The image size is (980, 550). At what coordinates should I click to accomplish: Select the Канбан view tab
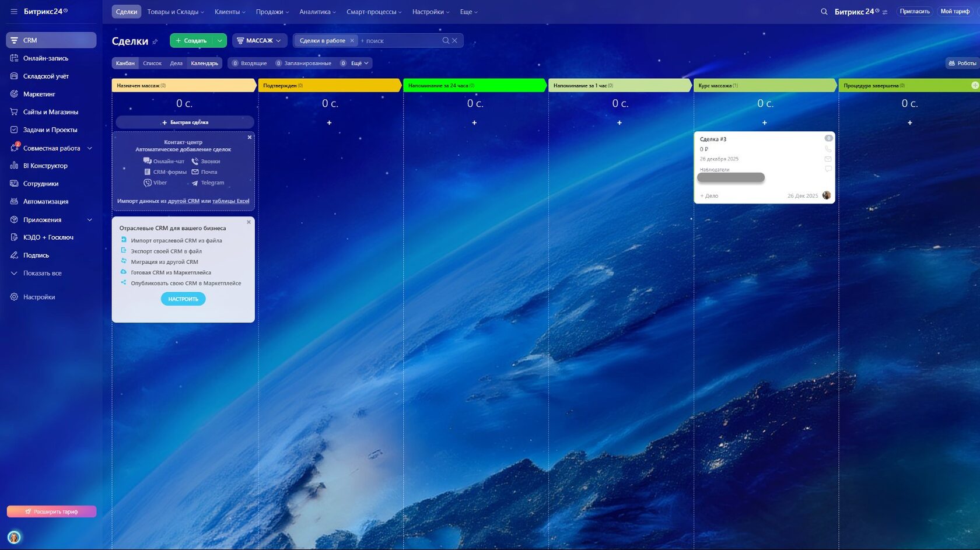click(125, 63)
